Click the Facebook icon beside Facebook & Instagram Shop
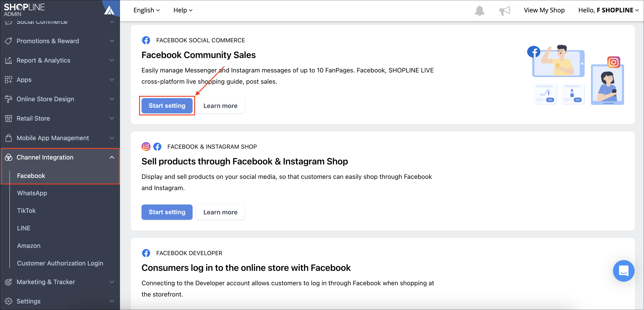Screen dimensions: 644x310 tap(157, 147)
